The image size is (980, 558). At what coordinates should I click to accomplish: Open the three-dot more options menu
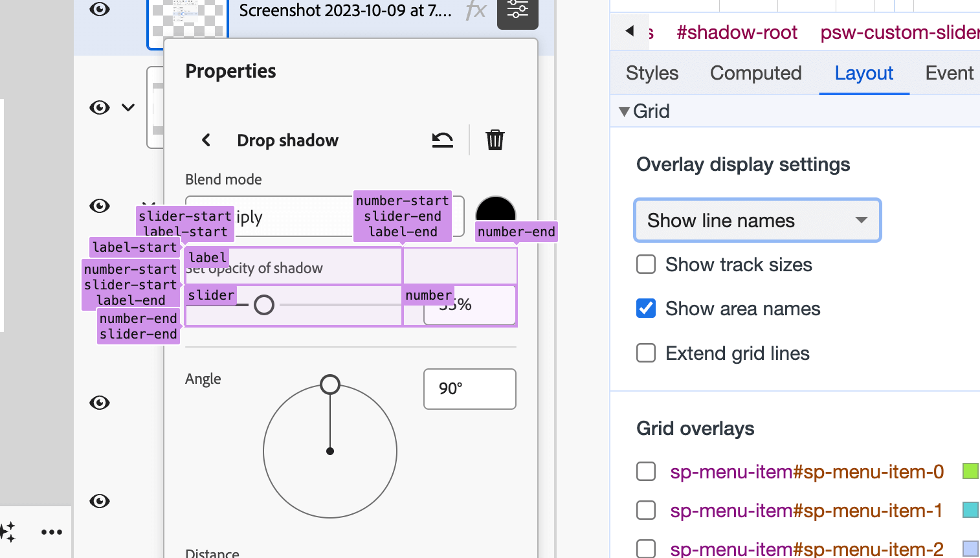pos(52,532)
